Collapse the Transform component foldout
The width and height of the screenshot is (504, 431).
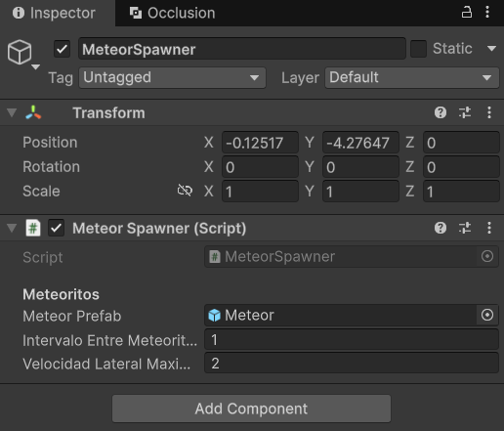point(12,112)
